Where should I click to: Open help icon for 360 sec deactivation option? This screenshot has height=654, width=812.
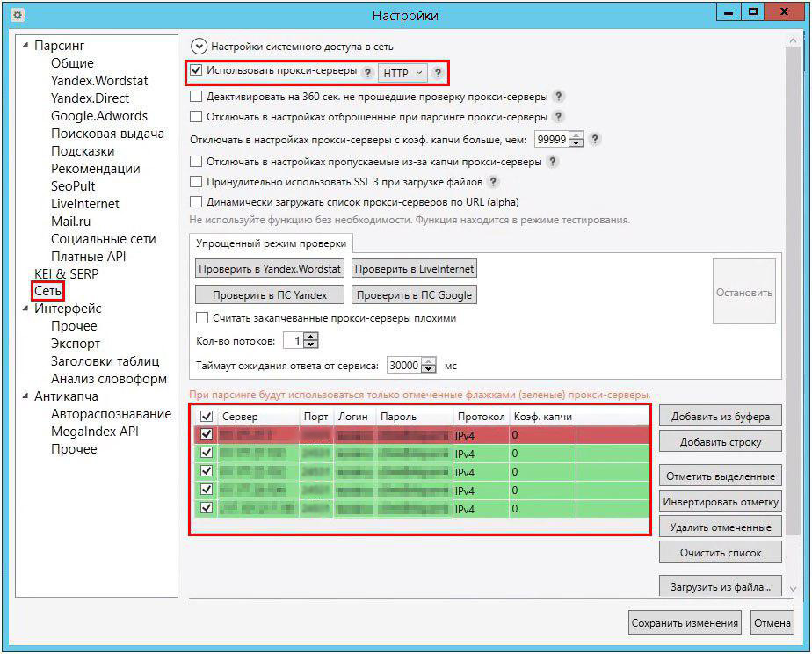[558, 97]
